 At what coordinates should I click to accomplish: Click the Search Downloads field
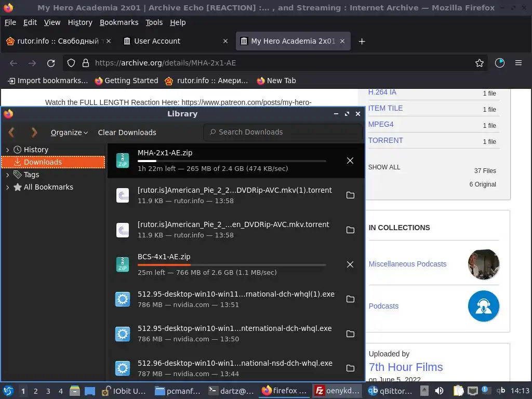tap(283, 132)
